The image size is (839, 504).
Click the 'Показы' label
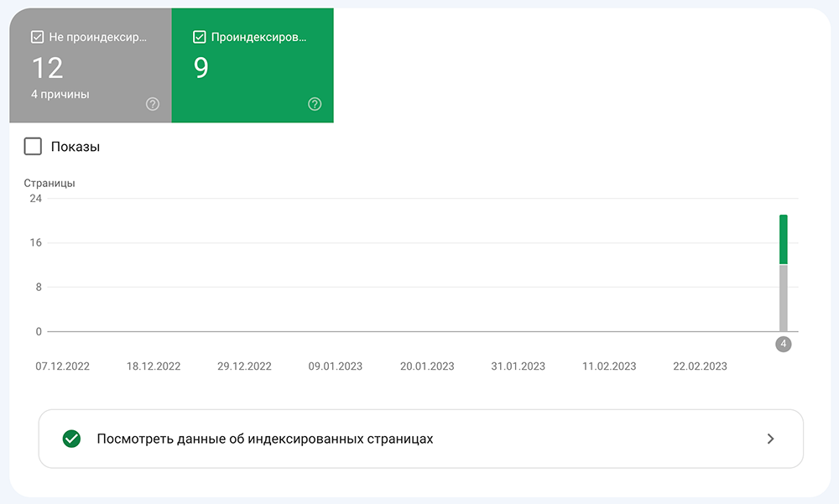pos(76,147)
